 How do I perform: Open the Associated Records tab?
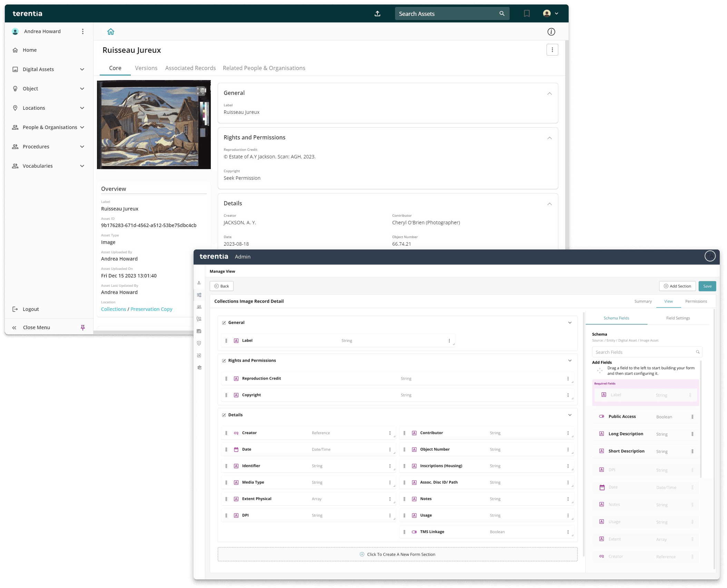(190, 68)
